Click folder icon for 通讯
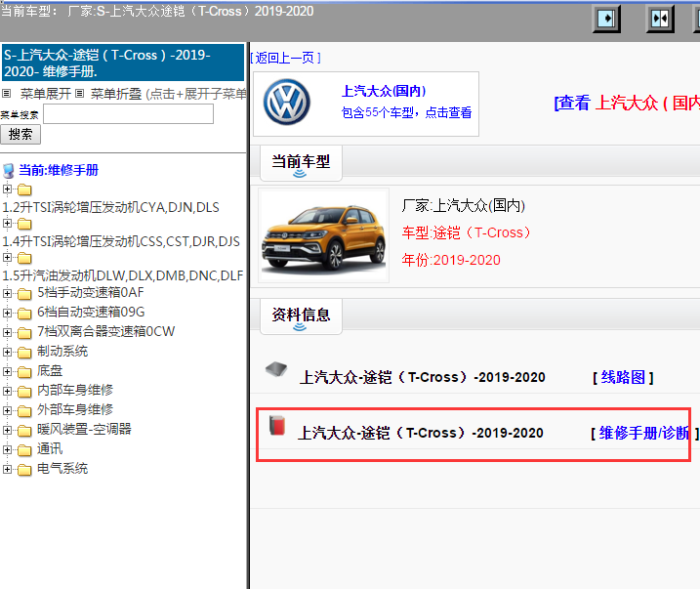Viewport: 700px width, 589px height. point(24,450)
